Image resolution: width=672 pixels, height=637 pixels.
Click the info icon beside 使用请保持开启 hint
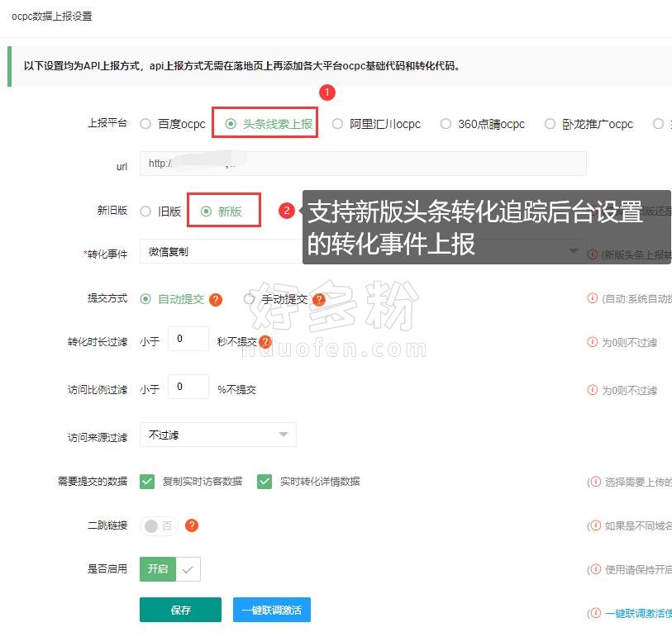[596, 569]
